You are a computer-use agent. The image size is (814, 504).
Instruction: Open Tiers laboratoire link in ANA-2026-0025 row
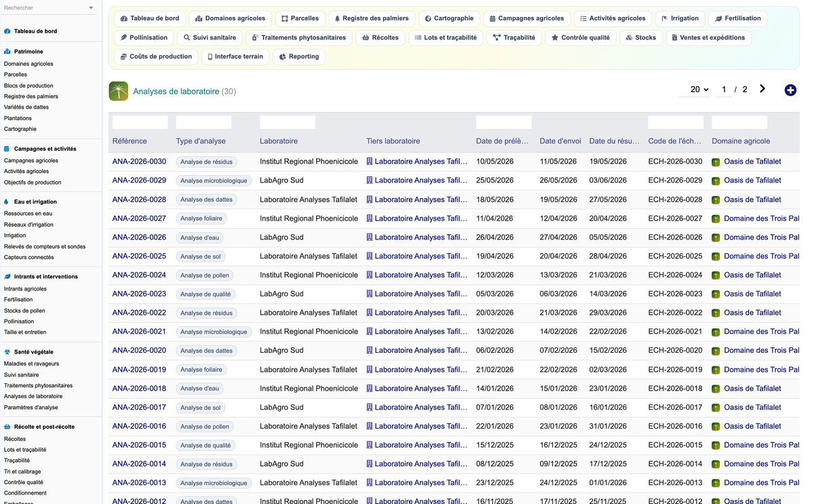tap(416, 256)
